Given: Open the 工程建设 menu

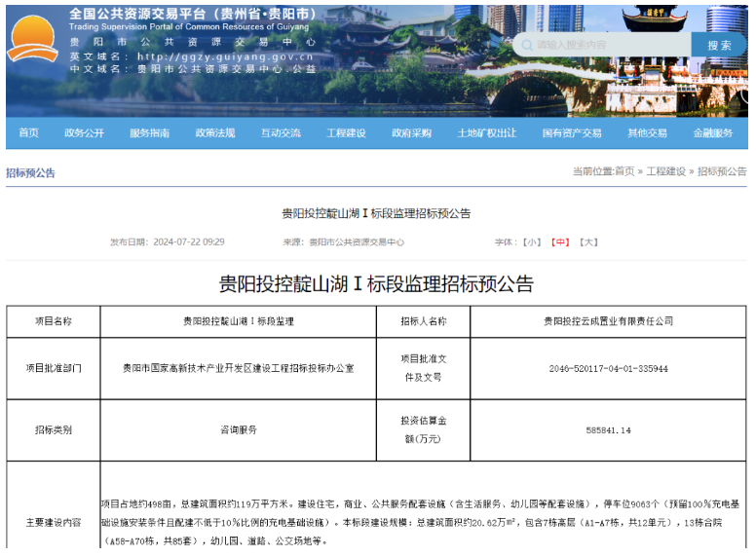Looking at the screenshot, I should [346, 133].
